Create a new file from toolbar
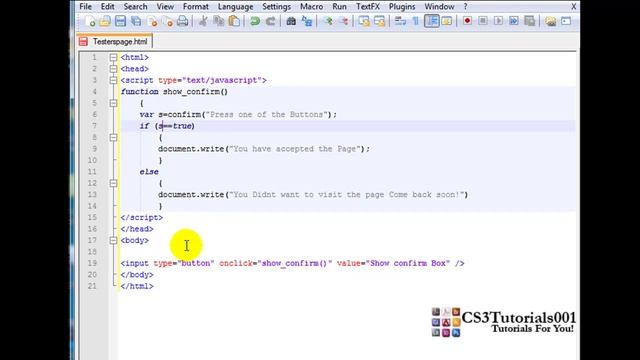This screenshot has width=640, height=360. pyautogui.click(x=90, y=21)
